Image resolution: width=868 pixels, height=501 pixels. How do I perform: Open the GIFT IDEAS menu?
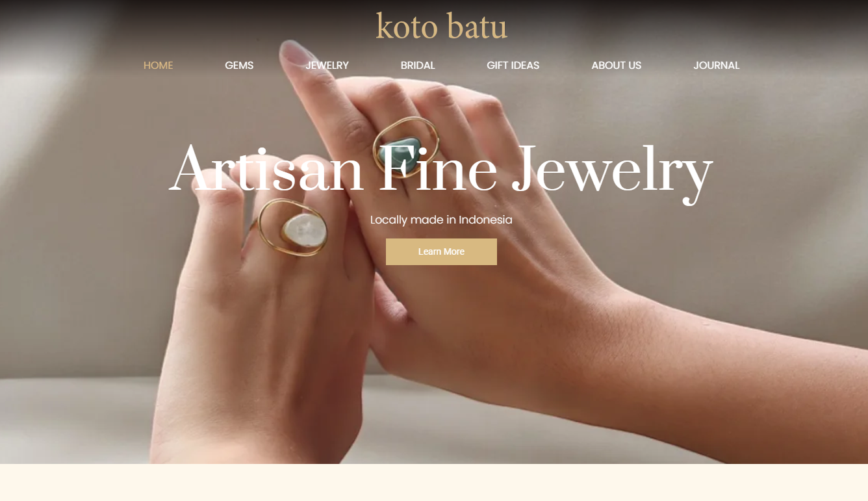tap(513, 66)
